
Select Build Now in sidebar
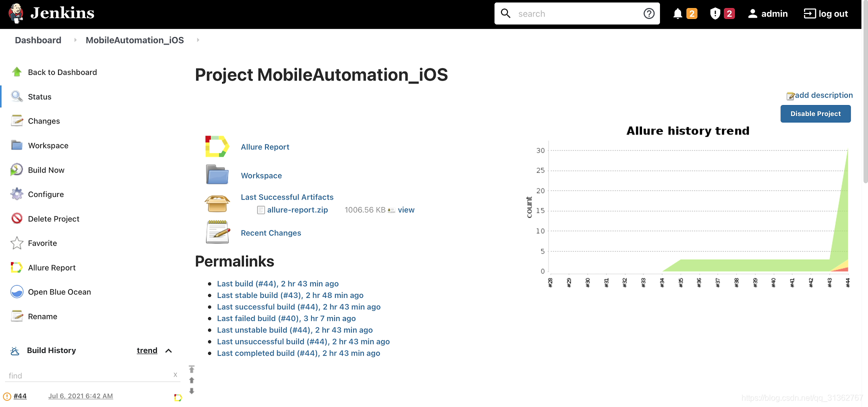click(x=46, y=170)
